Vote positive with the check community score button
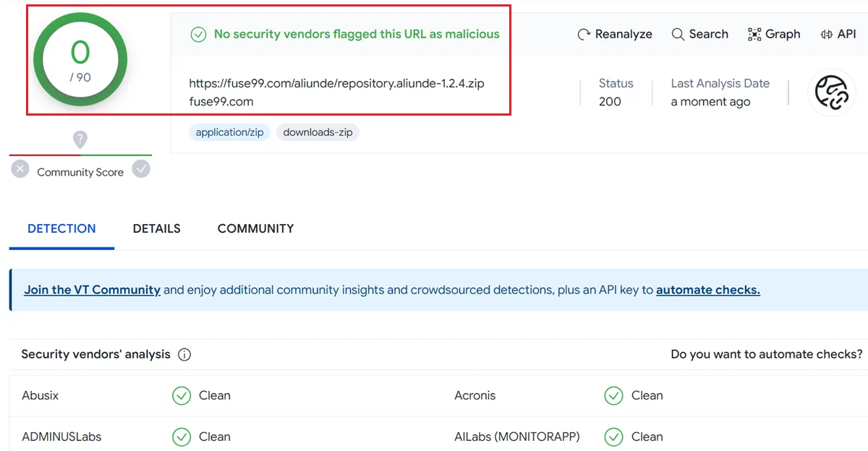 pos(142,170)
